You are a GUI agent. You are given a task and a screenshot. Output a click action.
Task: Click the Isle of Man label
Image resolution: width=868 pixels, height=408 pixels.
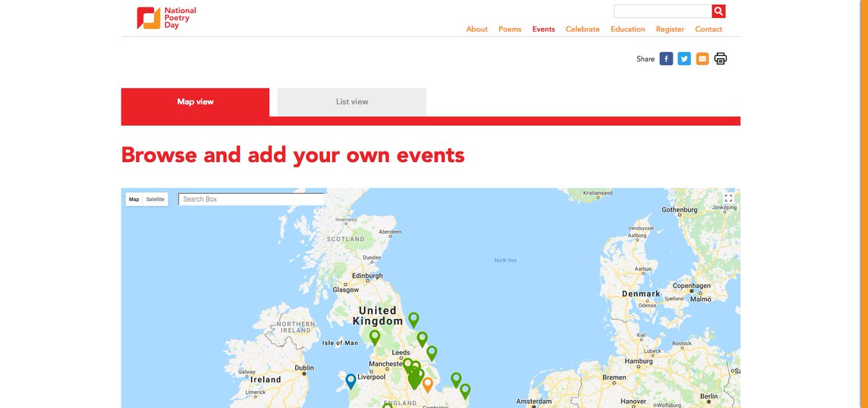coord(340,343)
